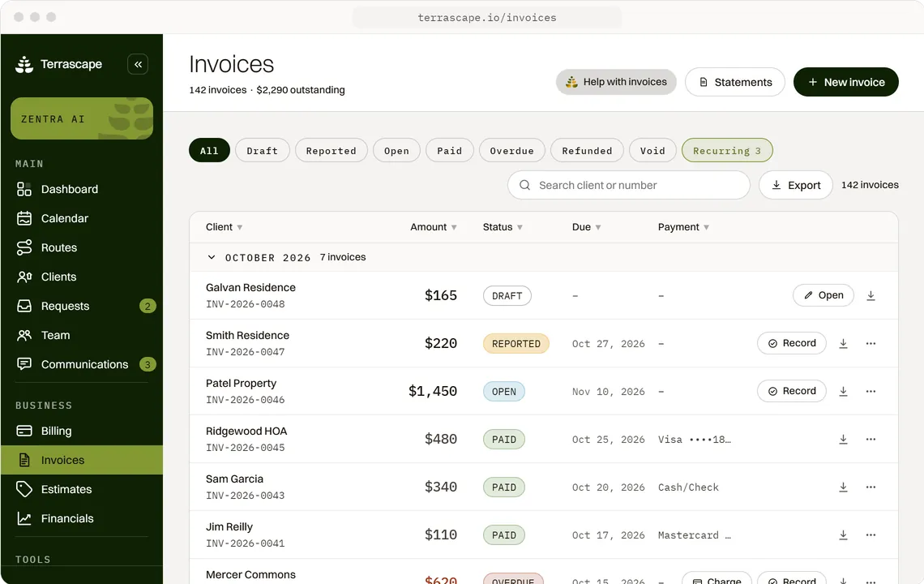Download the Ridgewood HOA invoice
Screen dimensions: 924x584
click(x=843, y=439)
